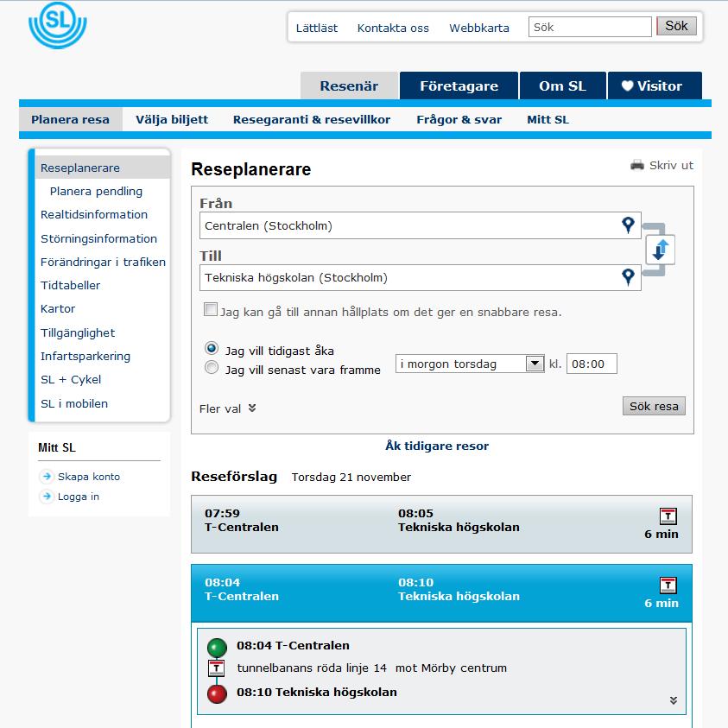
Task: Open 'Förändringar i trafiken' sidebar link
Action: pos(103,262)
